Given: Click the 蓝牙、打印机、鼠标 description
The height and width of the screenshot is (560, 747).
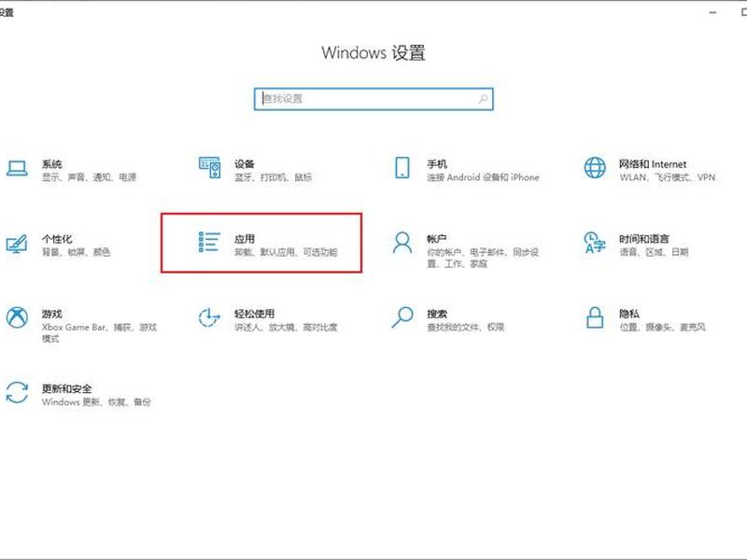Looking at the screenshot, I should [273, 177].
